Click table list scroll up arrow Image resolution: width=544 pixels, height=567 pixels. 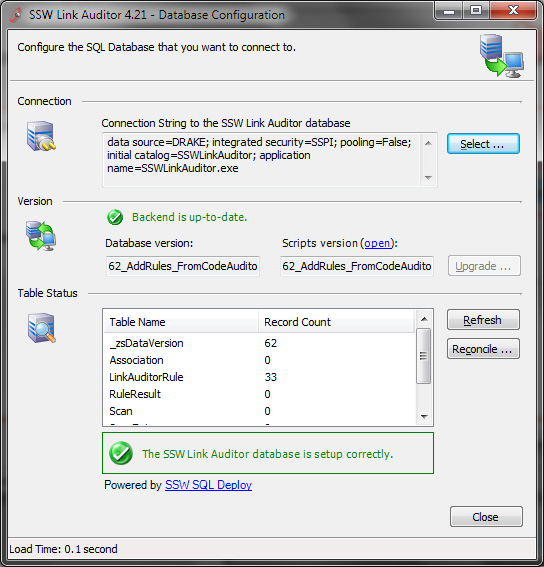click(x=424, y=319)
